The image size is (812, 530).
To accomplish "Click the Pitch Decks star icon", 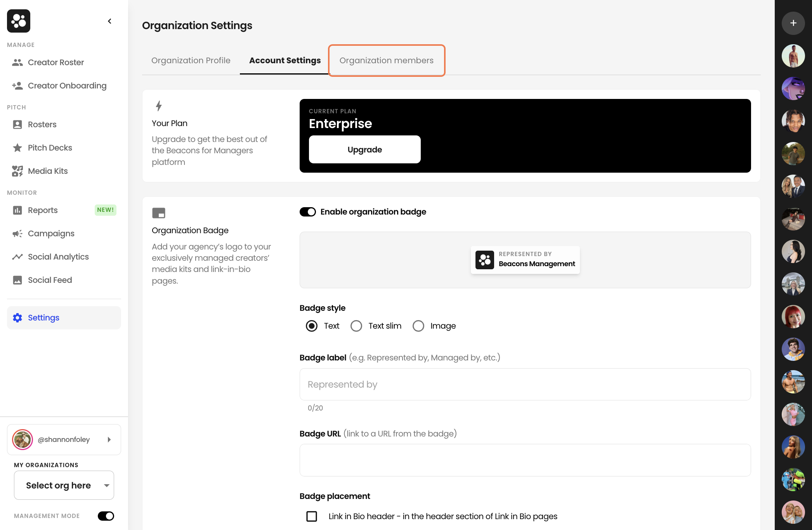I will coord(17,148).
